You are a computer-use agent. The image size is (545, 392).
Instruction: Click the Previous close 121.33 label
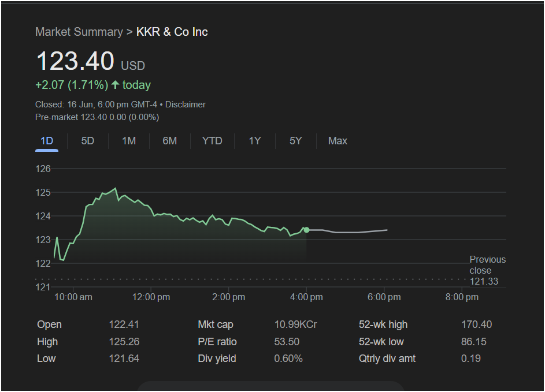(488, 271)
